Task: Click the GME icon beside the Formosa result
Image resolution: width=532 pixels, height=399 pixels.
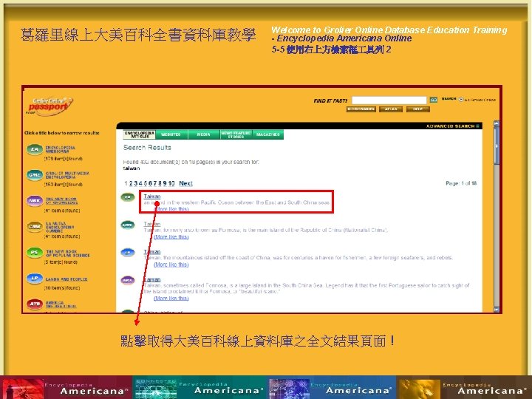Action: pyautogui.click(x=128, y=225)
